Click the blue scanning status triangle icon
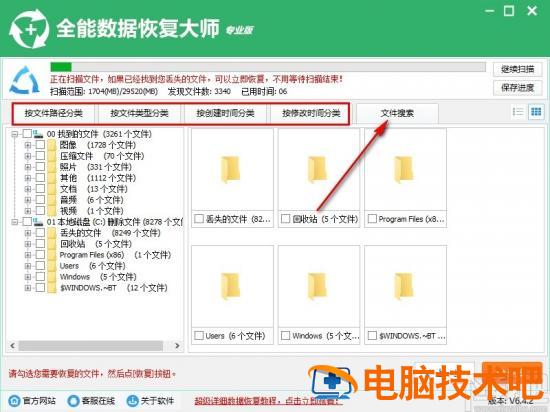The image size is (550, 412). [x=25, y=81]
